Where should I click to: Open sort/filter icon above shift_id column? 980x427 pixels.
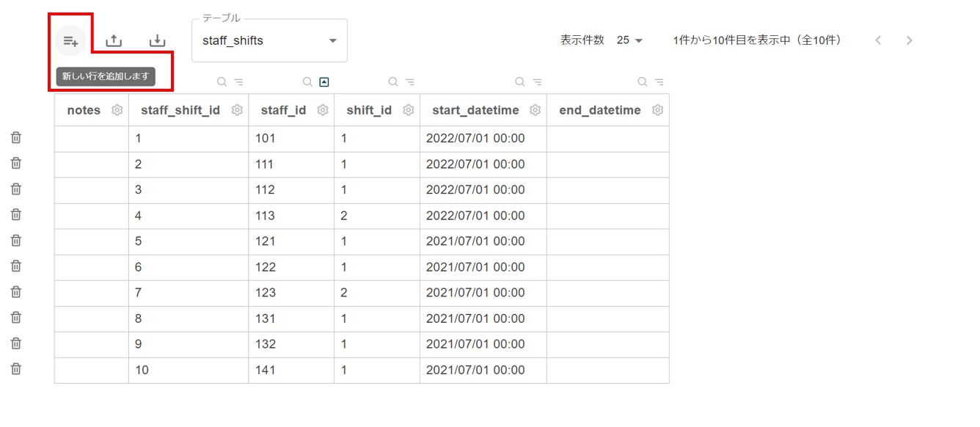click(x=410, y=82)
